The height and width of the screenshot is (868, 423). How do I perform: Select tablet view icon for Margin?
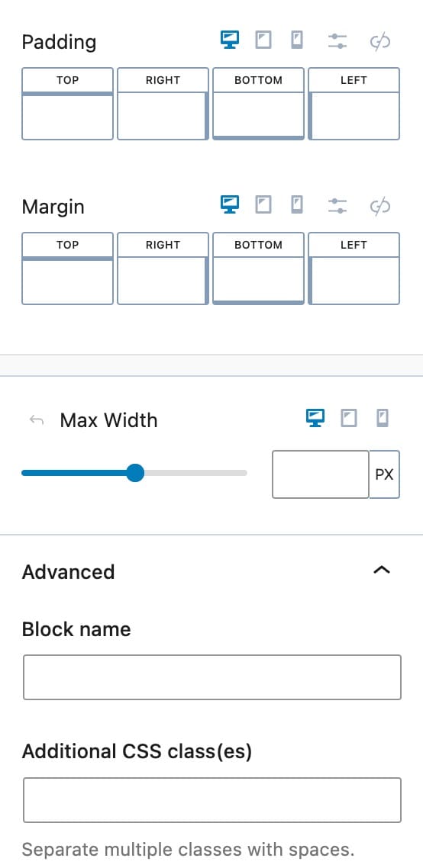[263, 205]
